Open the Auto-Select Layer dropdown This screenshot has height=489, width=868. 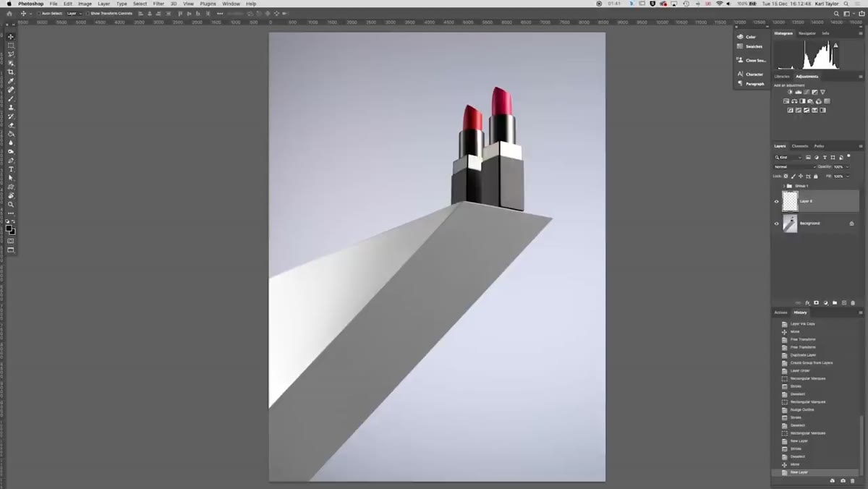pos(75,14)
